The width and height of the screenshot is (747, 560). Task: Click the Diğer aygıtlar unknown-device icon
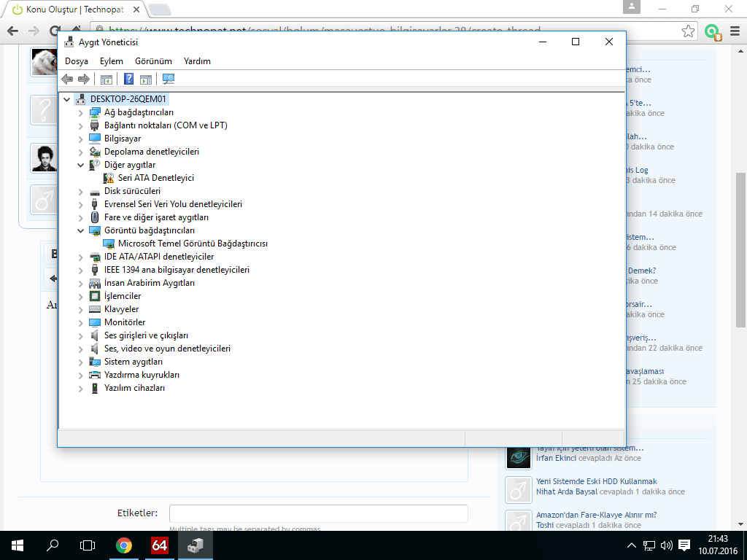coord(95,165)
